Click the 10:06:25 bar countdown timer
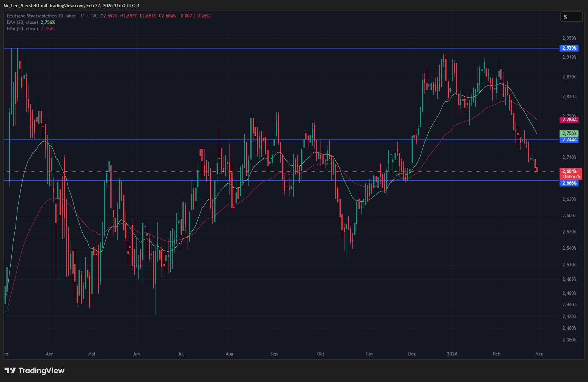Screen dimensions: 588x382 571,177
